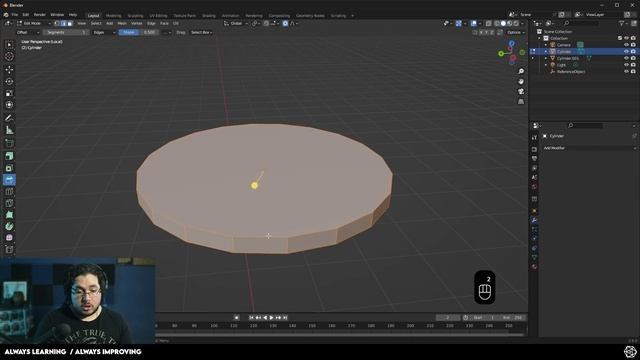
Task: Select the Poly Build tool
Action: click(9, 214)
